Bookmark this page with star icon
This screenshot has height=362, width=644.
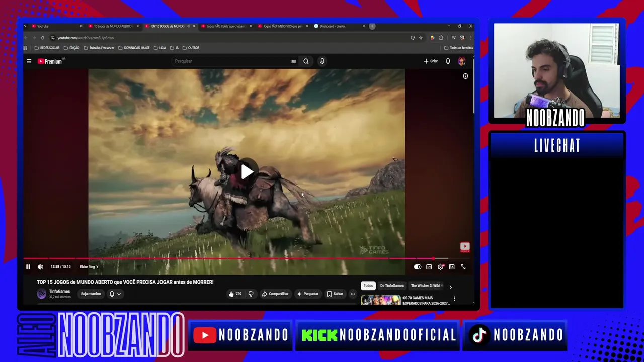tap(421, 38)
